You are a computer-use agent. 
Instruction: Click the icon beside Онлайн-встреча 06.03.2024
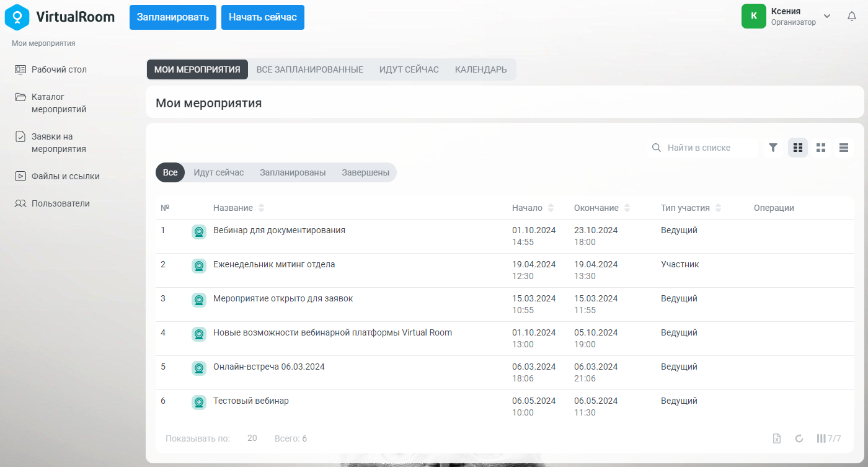tap(199, 368)
